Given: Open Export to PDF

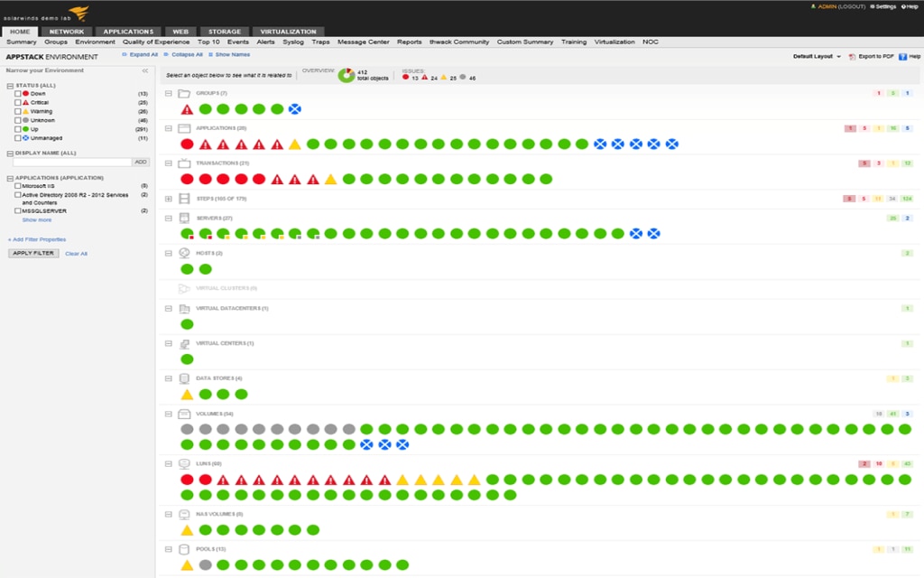Looking at the screenshot, I should 869,55.
